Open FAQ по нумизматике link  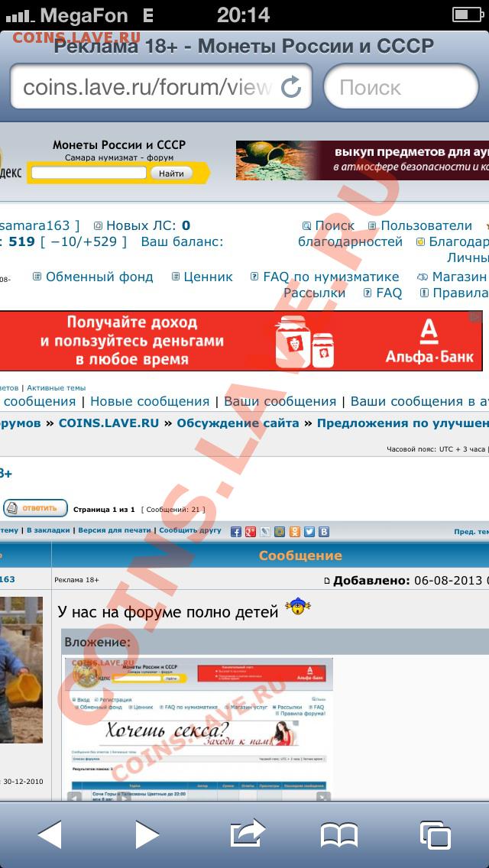point(331,277)
